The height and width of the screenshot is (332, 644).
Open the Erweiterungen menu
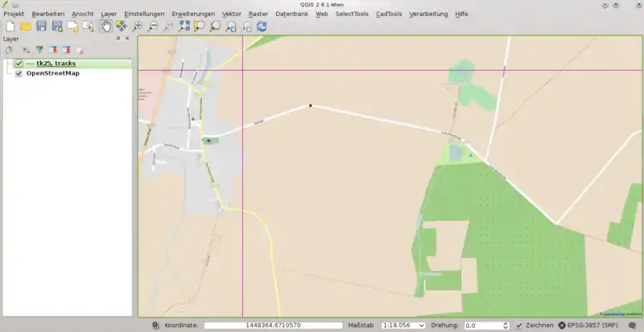point(192,14)
